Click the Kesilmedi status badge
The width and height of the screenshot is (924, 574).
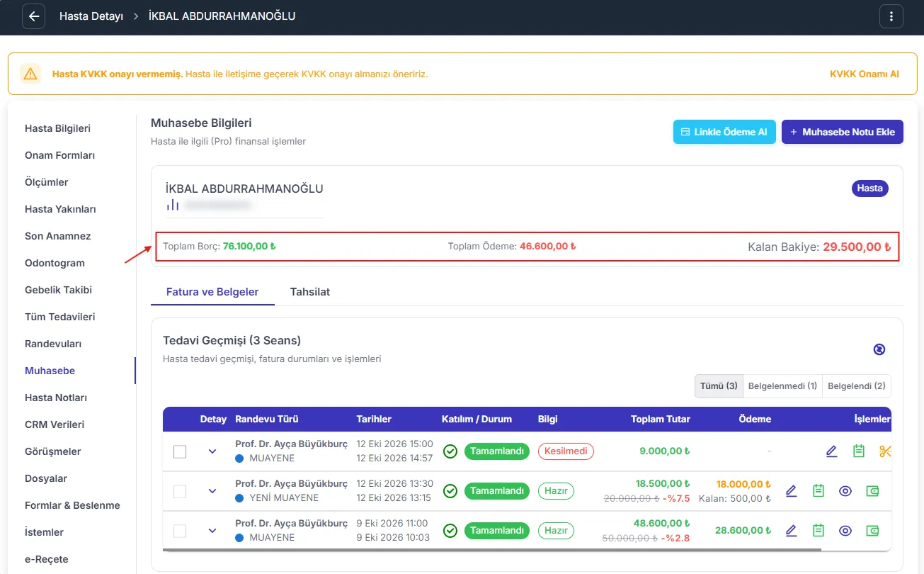click(x=566, y=451)
